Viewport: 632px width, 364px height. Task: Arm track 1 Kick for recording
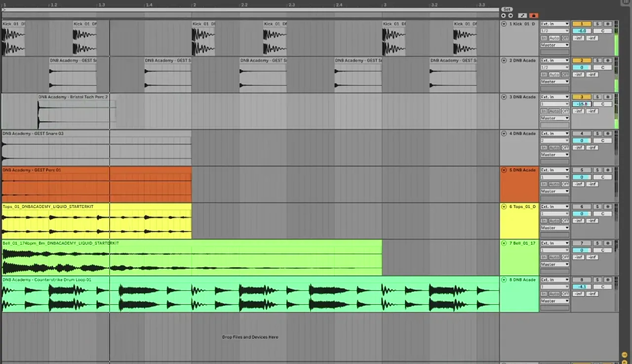point(608,24)
